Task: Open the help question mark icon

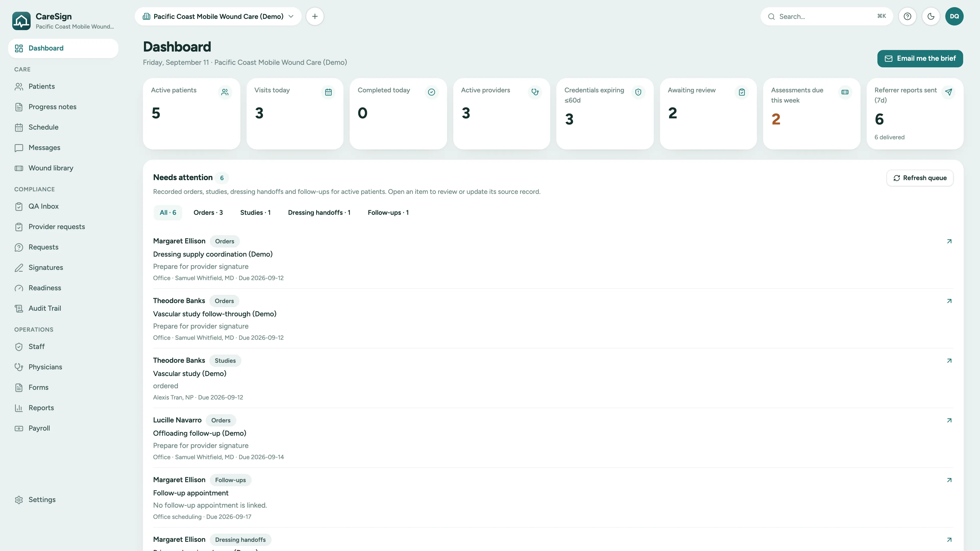Action: 907,16
